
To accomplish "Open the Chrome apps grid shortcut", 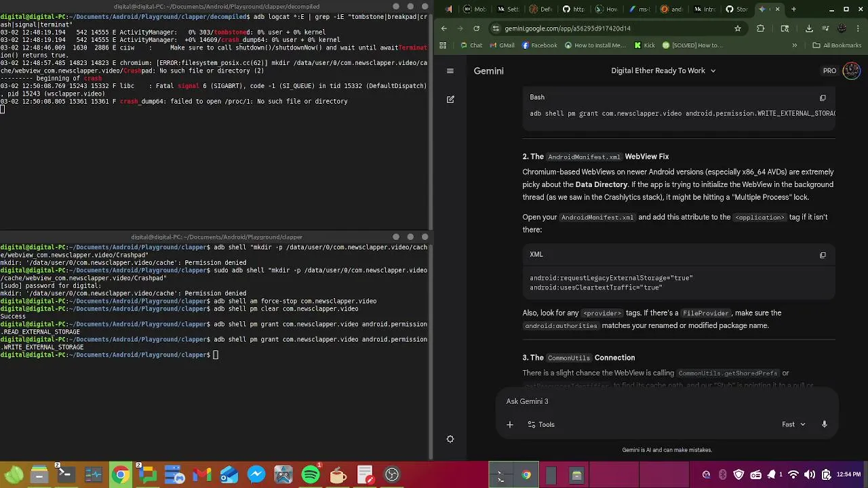I will tap(443, 45).
